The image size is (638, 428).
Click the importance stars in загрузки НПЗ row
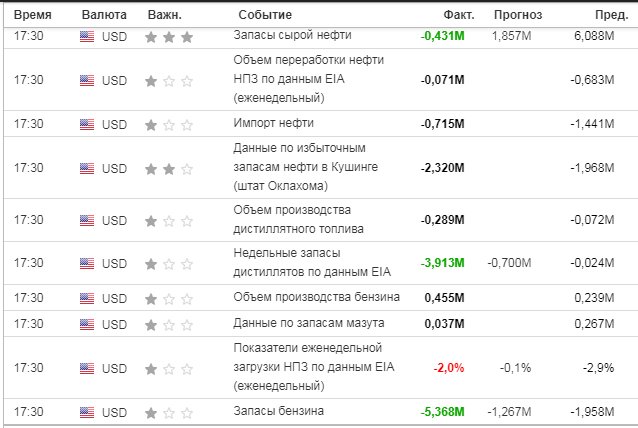coord(169,369)
